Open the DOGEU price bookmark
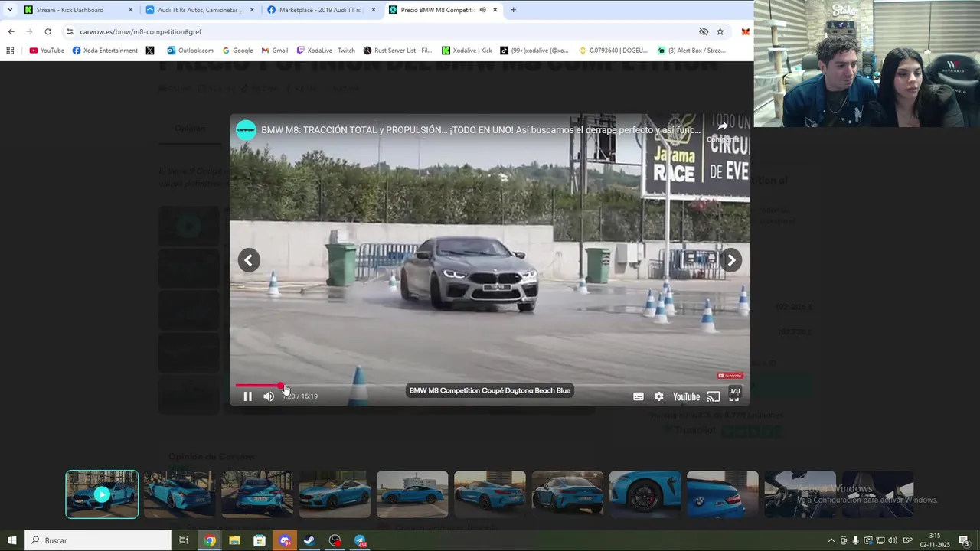Viewport: 980px width, 551px height. click(x=613, y=51)
